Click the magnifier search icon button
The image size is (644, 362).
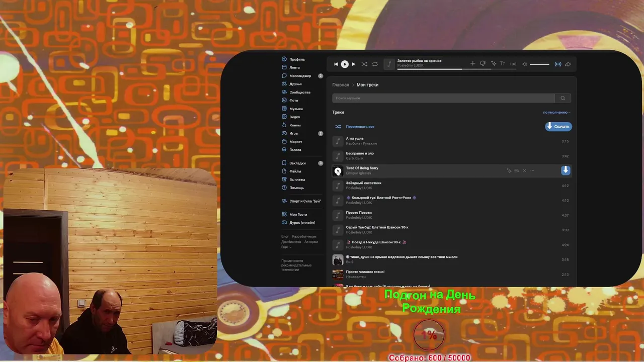(x=562, y=98)
